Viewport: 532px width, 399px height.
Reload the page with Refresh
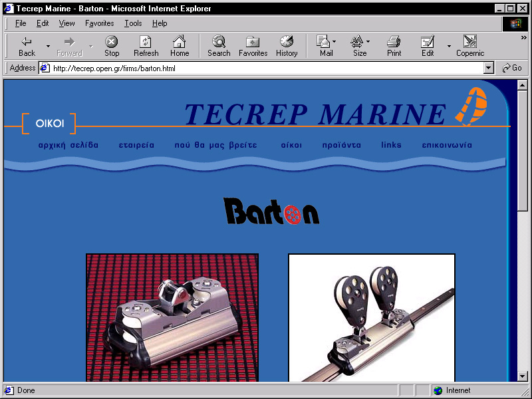click(146, 46)
